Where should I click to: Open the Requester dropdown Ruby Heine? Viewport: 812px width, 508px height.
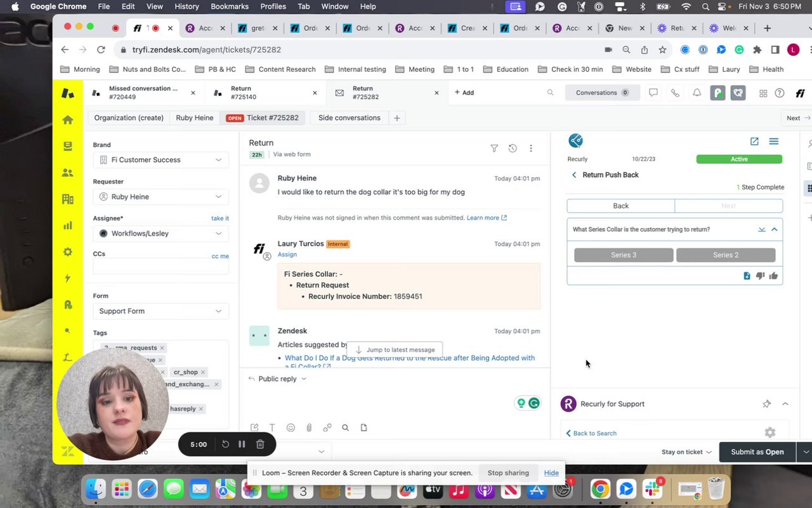click(160, 197)
